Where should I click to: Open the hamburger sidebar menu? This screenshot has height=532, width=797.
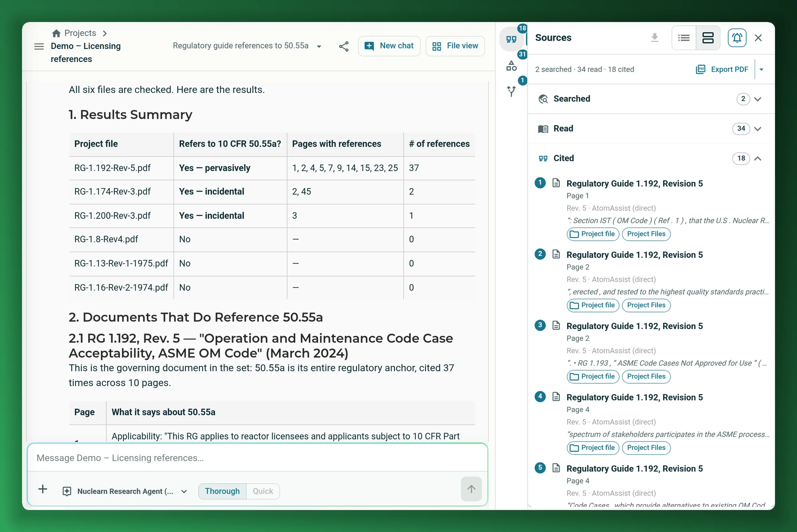(39, 46)
